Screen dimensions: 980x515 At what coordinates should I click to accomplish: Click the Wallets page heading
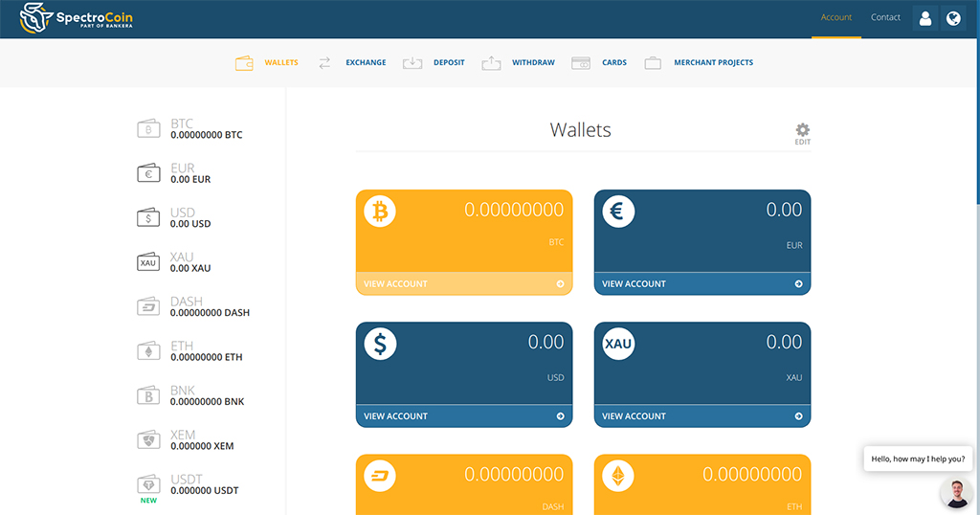[580, 130]
